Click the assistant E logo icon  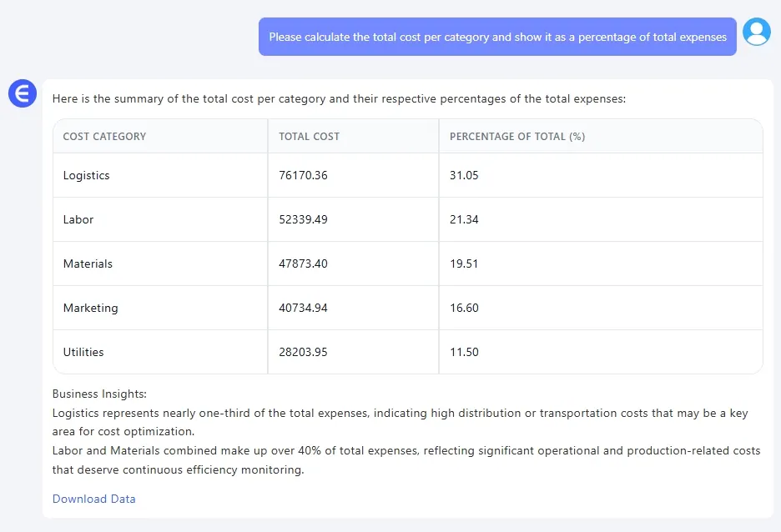tap(23, 93)
